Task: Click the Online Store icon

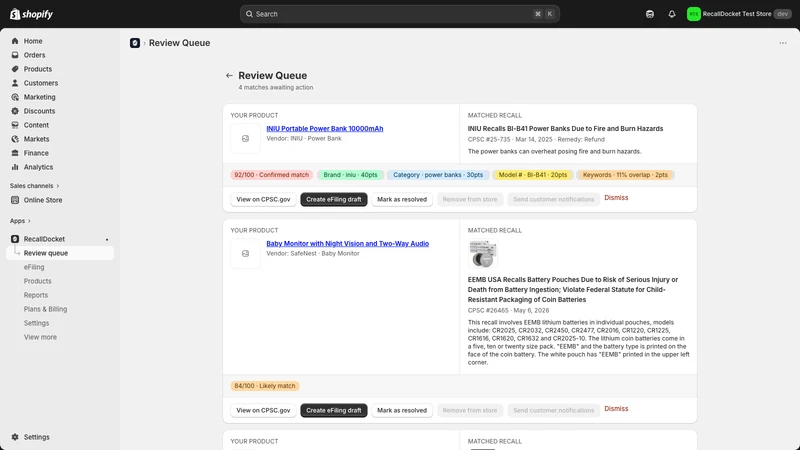Action: [15, 200]
